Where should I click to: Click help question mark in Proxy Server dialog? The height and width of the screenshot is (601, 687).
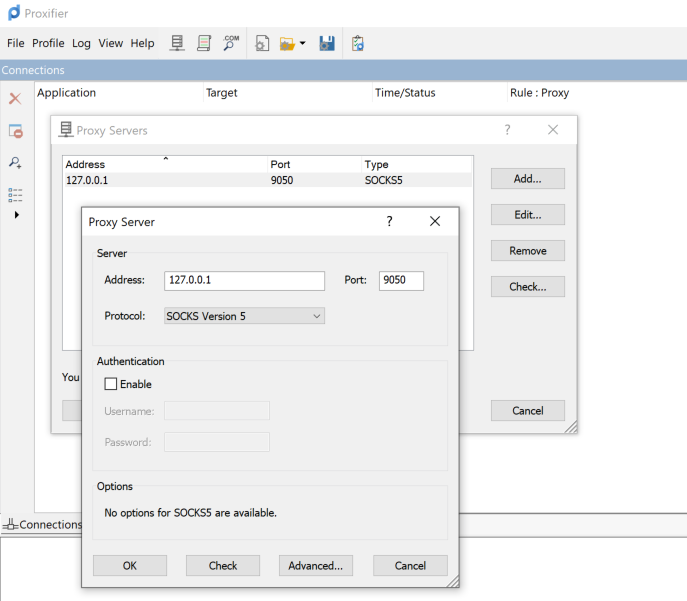click(389, 221)
